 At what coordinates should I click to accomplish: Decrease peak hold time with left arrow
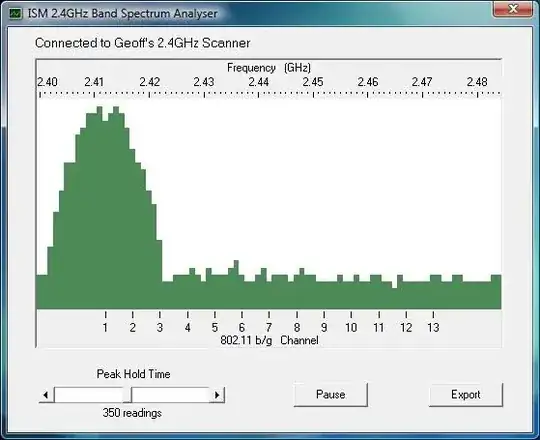[46, 395]
